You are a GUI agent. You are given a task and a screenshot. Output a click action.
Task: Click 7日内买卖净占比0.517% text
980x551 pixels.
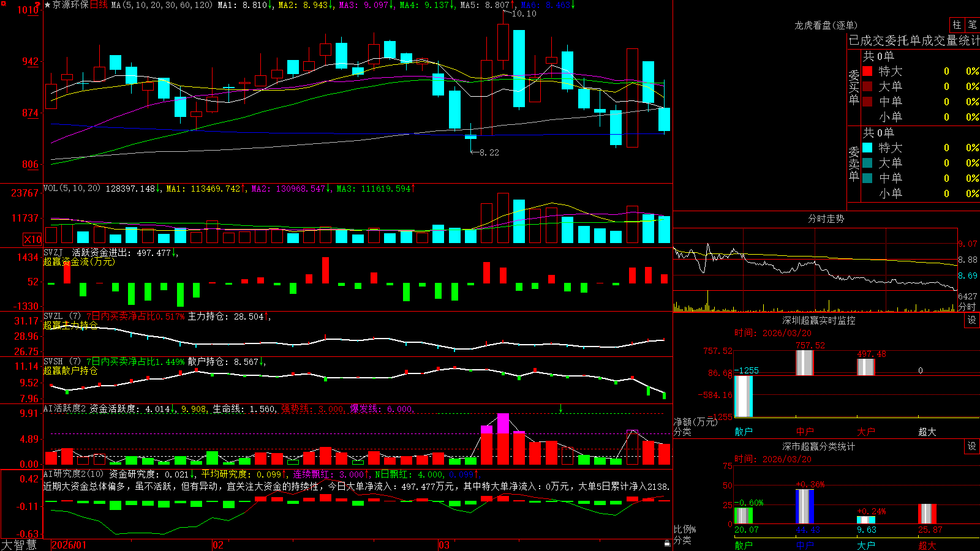coord(135,317)
